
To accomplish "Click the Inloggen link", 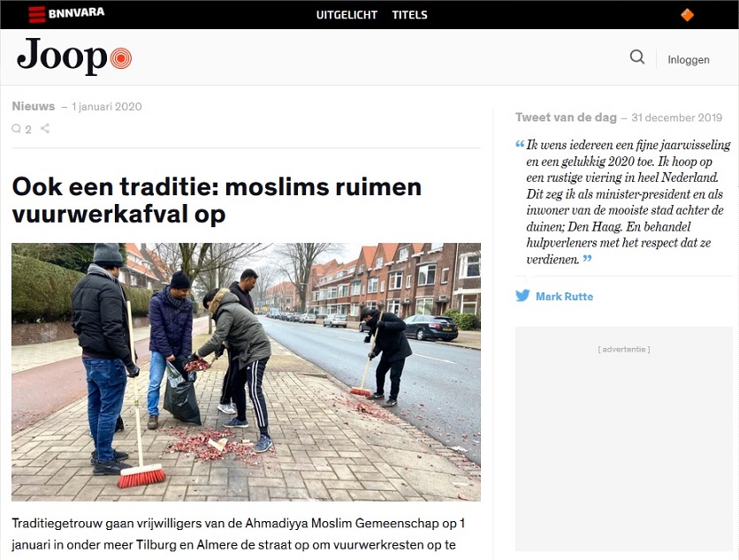I will point(688,60).
